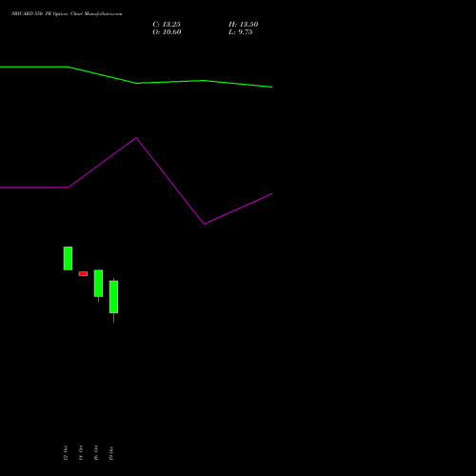Click the flat left segment of the green line
476x476 pixels.
coord(34,67)
